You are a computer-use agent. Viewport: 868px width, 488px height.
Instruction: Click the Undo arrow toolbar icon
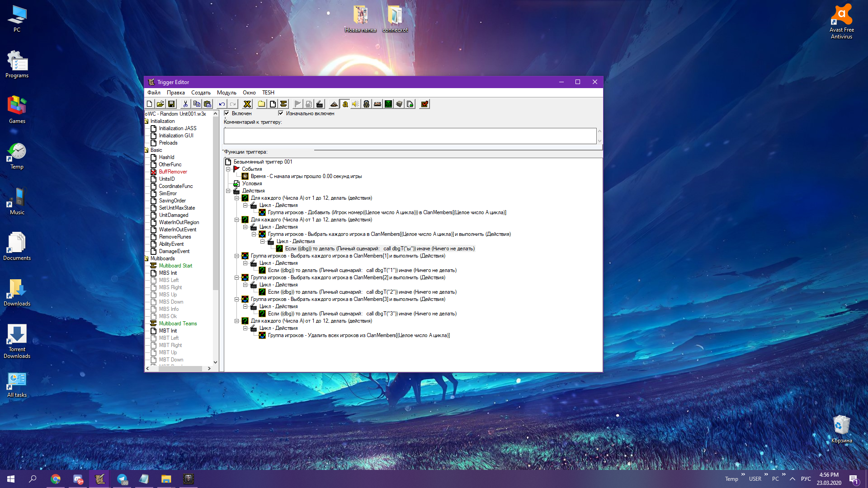point(222,104)
